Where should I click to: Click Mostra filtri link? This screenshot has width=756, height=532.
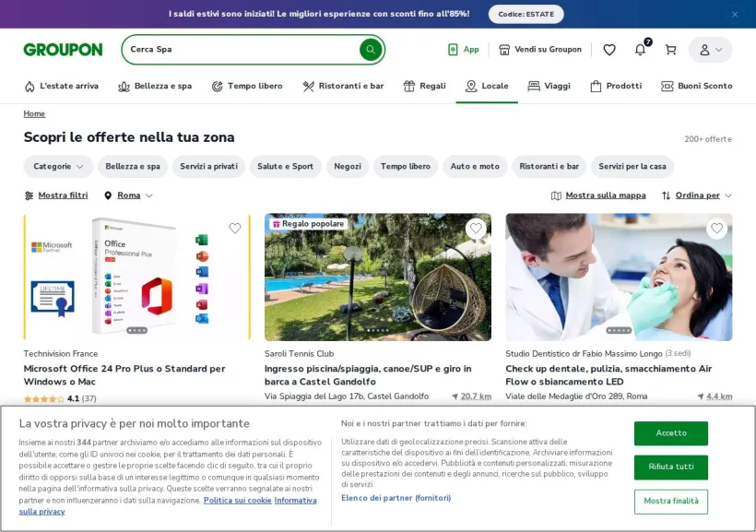coord(56,195)
